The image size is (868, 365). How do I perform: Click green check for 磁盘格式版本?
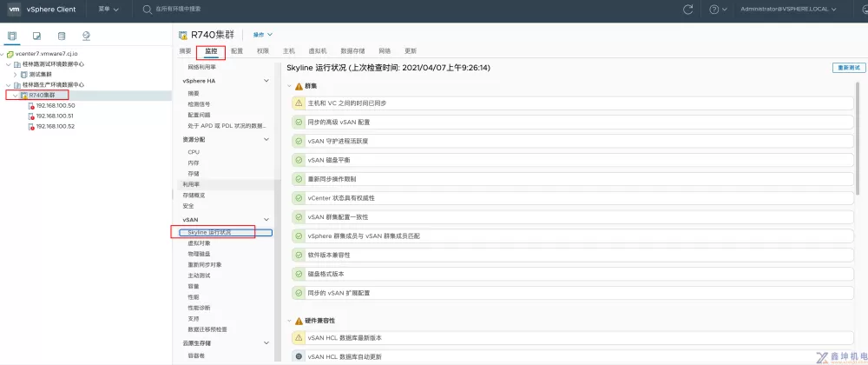click(299, 274)
